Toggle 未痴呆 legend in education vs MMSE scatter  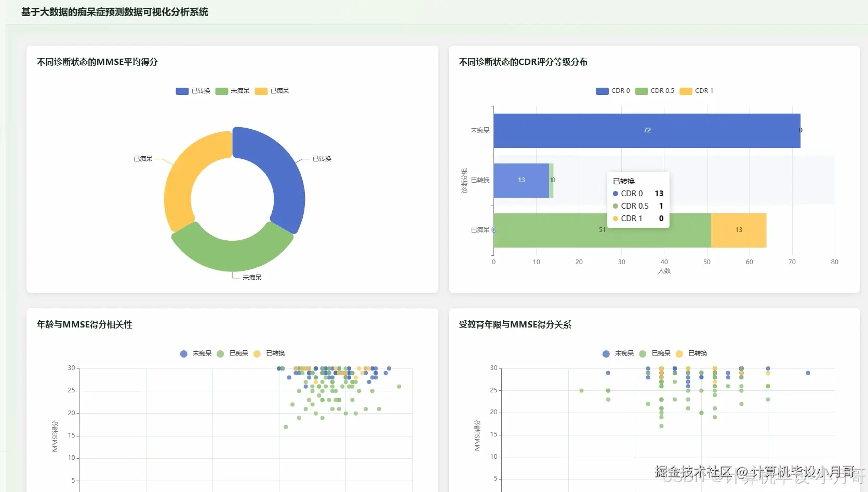click(x=618, y=353)
